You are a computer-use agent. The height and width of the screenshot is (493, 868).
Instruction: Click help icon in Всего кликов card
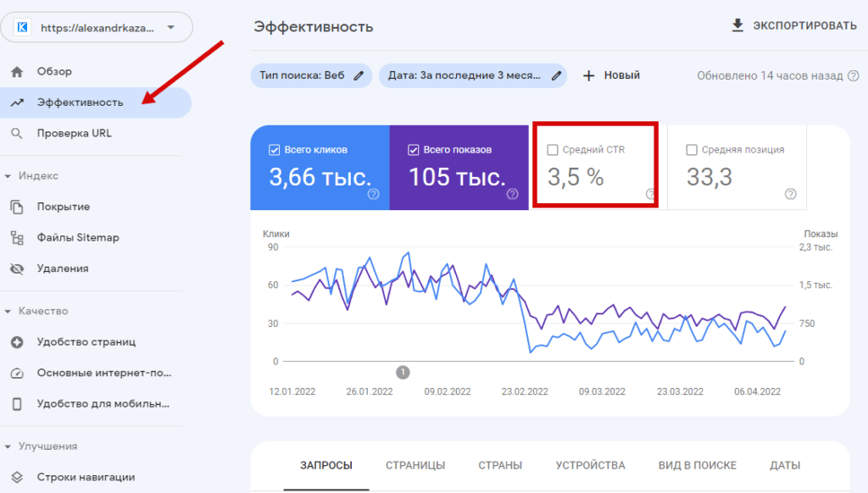pos(374,194)
